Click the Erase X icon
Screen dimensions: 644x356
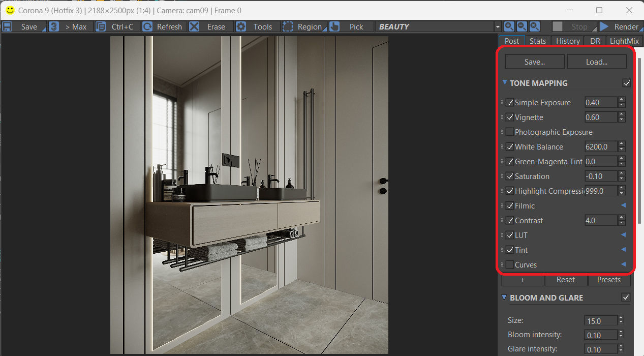click(194, 27)
